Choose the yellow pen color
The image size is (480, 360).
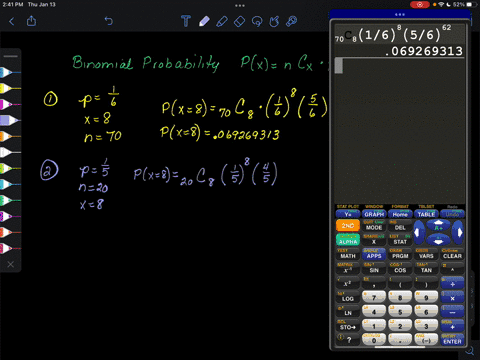coord(9,88)
